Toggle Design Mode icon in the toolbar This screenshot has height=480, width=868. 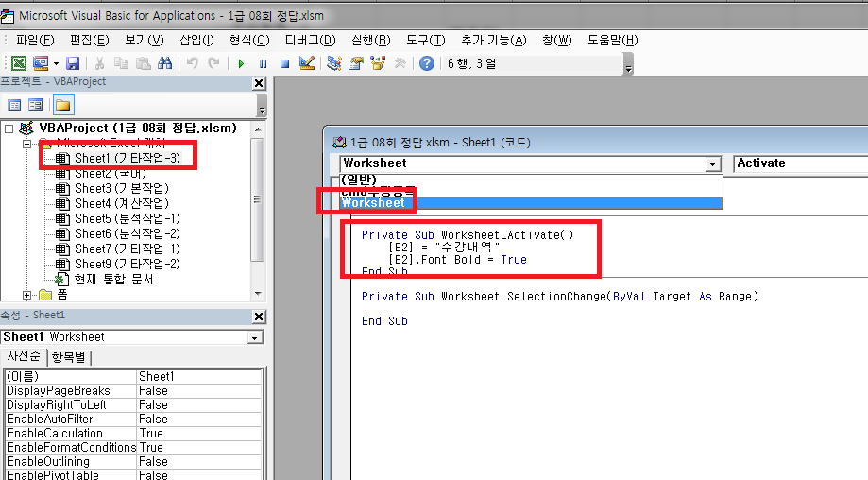click(x=306, y=63)
